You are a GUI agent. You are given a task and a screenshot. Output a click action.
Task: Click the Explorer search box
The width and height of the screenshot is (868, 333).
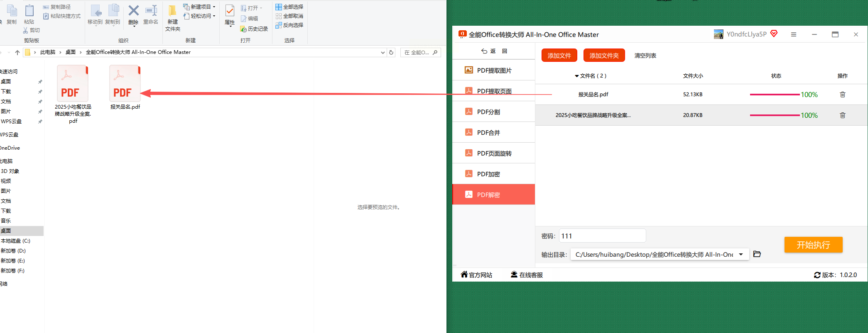point(420,53)
